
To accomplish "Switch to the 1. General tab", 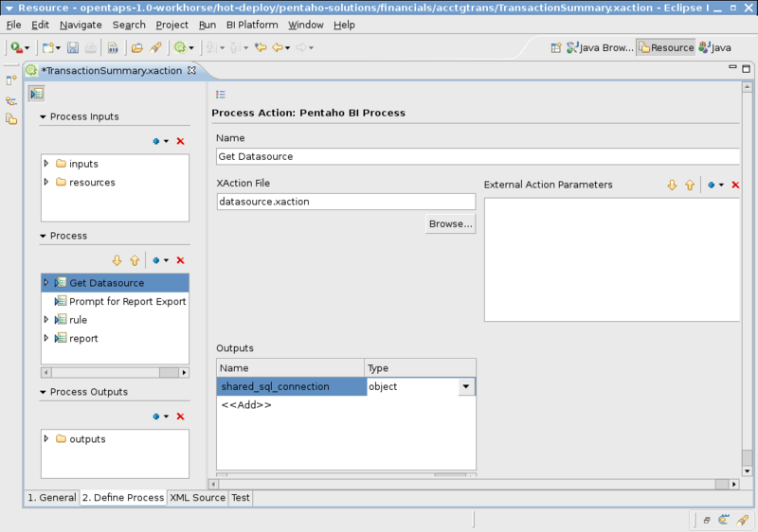I will click(52, 497).
